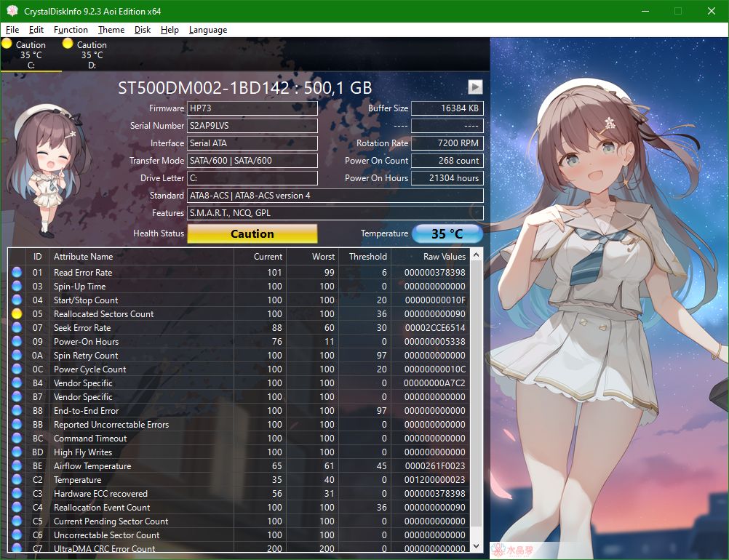Open the Disk menu
Image resolution: width=729 pixels, height=560 pixels.
tap(143, 30)
